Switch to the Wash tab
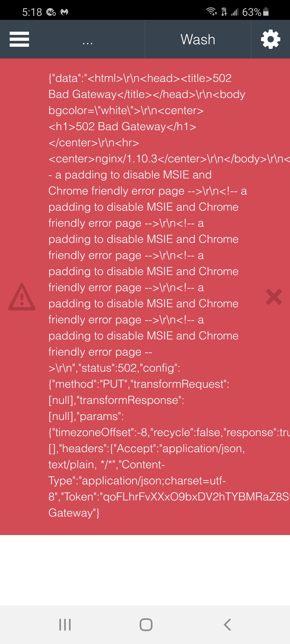 pos(198,39)
